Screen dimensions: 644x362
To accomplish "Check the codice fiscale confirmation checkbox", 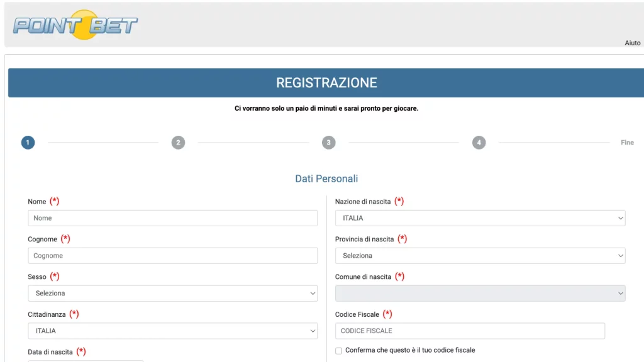I will click(338, 351).
